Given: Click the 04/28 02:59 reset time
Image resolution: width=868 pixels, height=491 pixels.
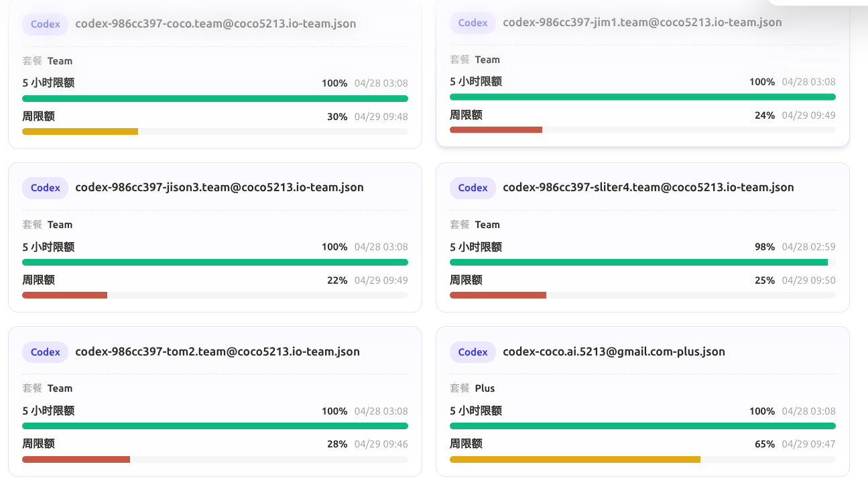Looking at the screenshot, I should 808,247.
